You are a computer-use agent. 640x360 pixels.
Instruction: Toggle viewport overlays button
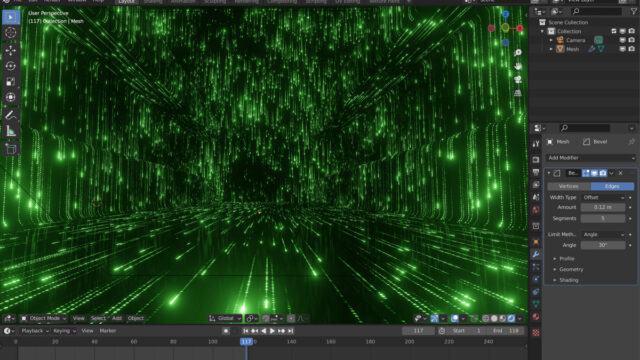click(x=454, y=318)
